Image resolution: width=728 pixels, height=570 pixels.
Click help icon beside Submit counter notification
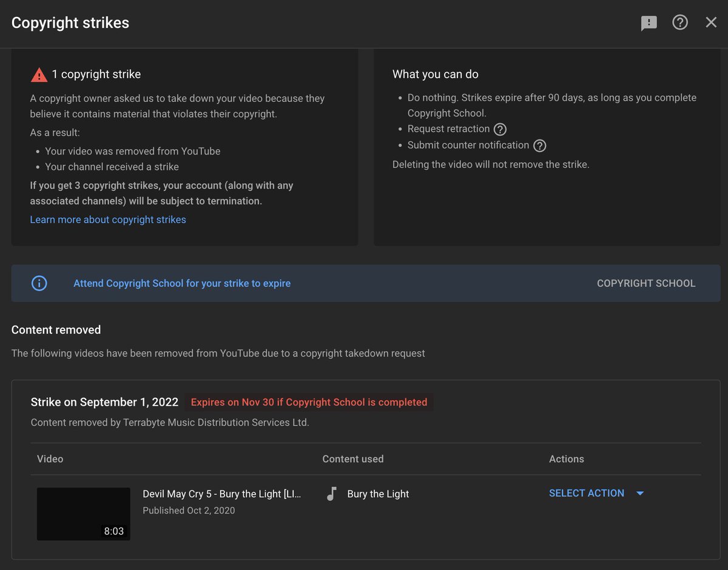click(539, 146)
